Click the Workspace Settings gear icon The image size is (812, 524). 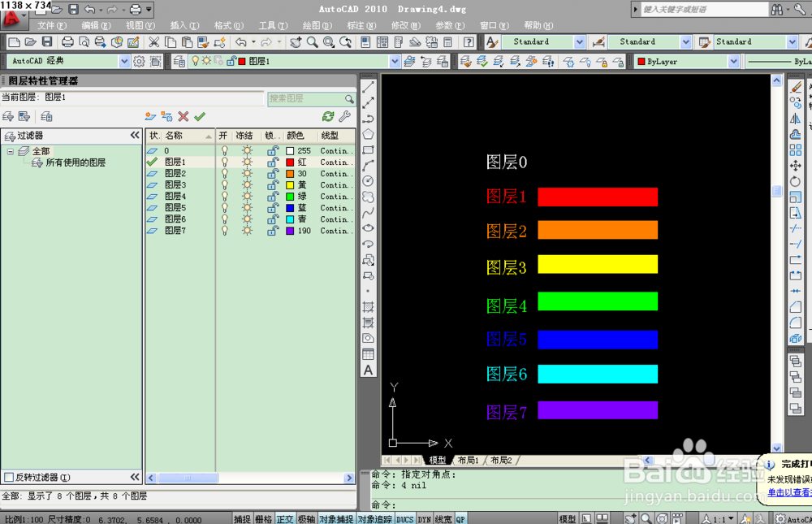click(140, 61)
